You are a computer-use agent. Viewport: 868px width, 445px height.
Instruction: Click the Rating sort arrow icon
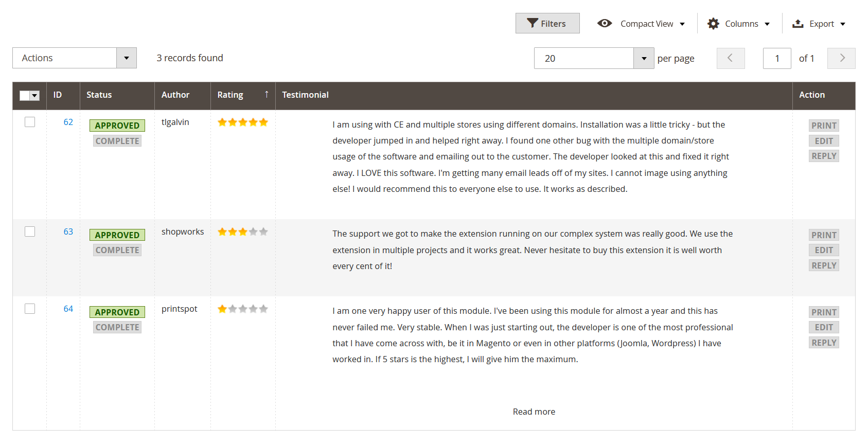coord(267,95)
